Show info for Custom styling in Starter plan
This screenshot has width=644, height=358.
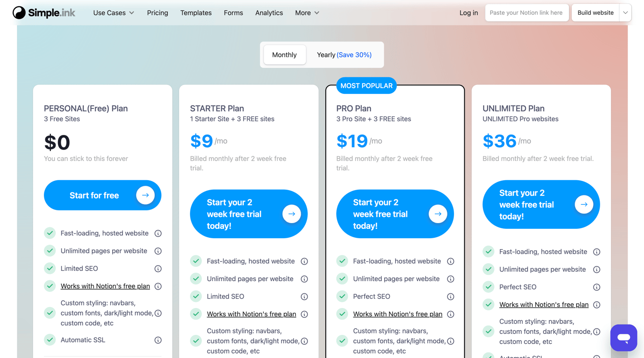click(x=305, y=341)
